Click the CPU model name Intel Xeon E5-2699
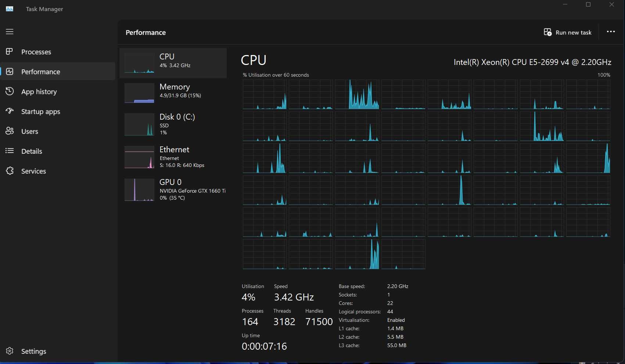 [532, 62]
